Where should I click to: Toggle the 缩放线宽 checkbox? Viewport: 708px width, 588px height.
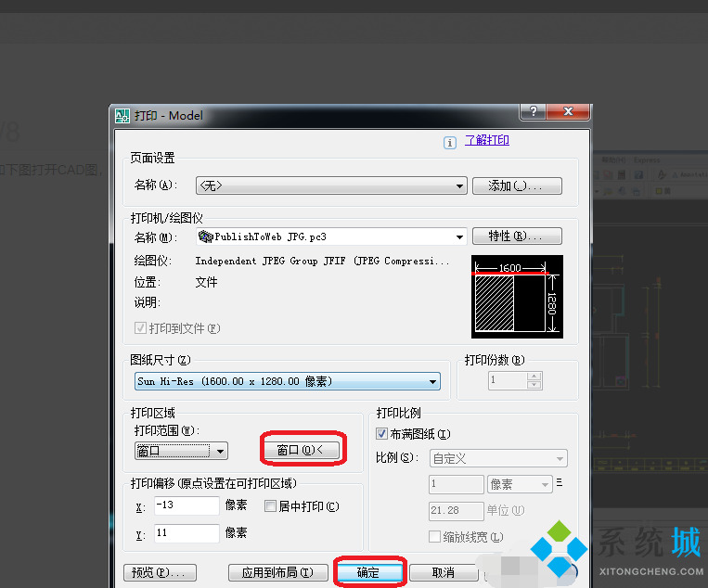(434, 537)
